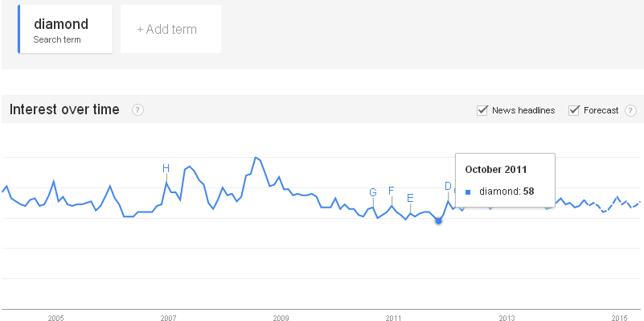
Task: Click the + Add term box
Action: click(170, 29)
